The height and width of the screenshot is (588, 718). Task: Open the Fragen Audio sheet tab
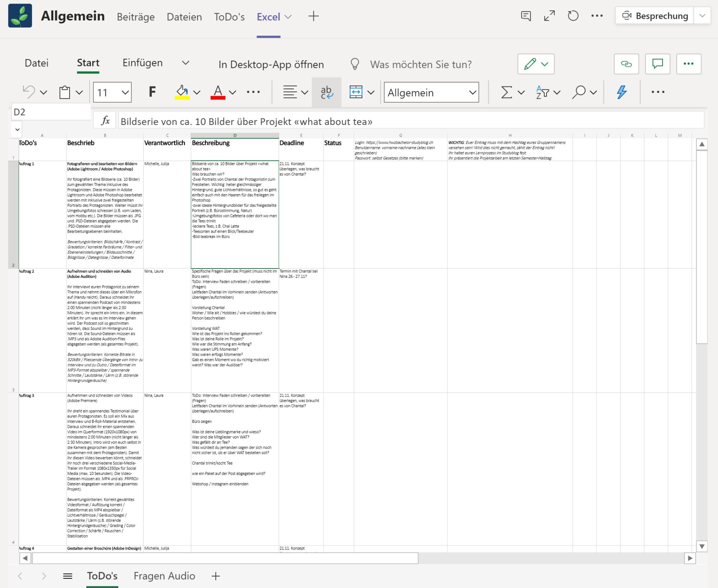click(164, 576)
